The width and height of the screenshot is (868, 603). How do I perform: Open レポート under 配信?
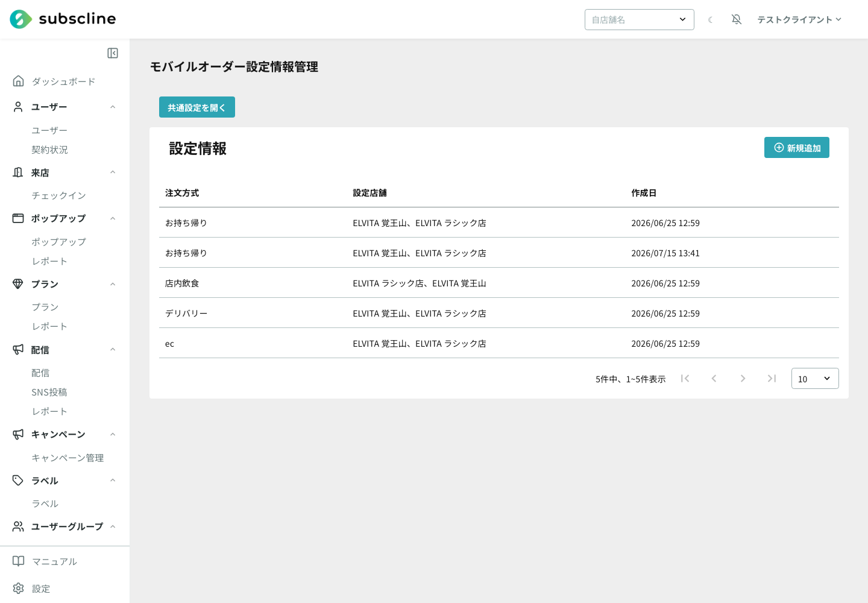point(49,411)
